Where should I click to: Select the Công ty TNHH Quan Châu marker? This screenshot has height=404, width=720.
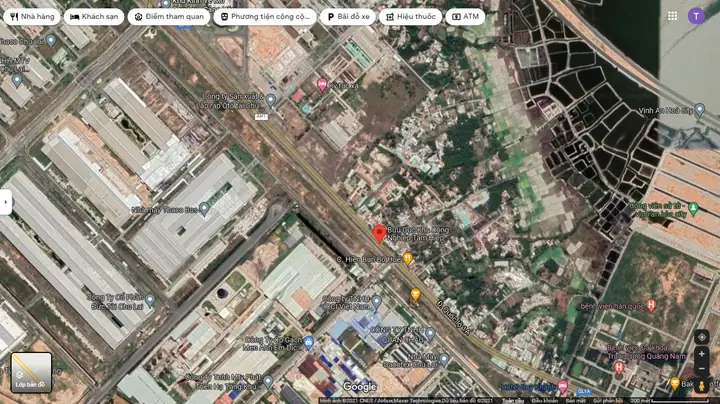click(430, 334)
